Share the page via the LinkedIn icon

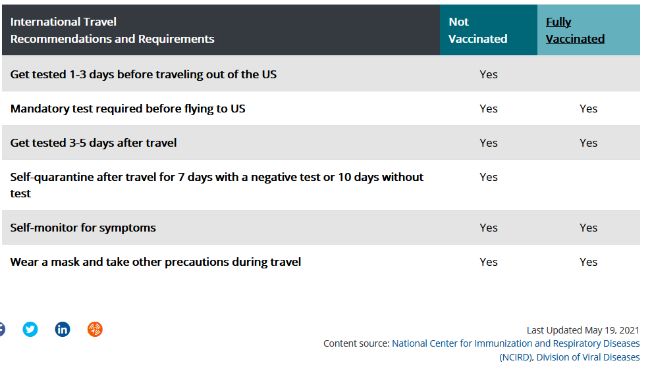click(x=62, y=329)
